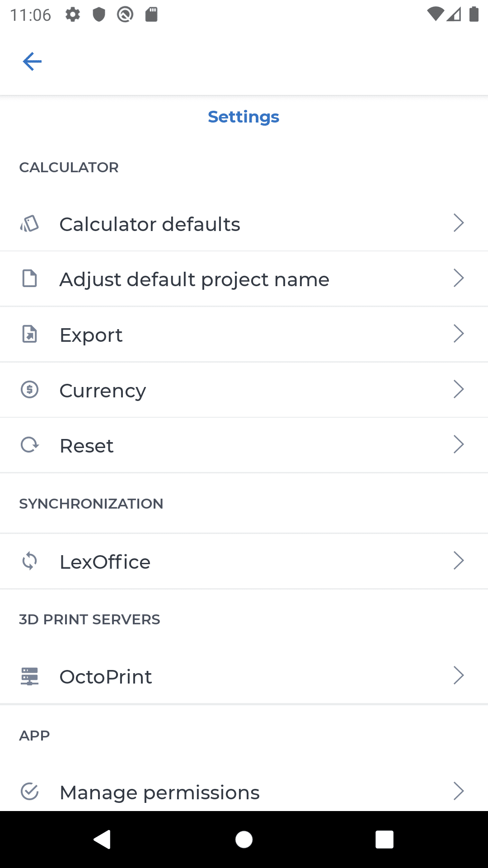Select Adjust default project name
The width and height of the screenshot is (488, 868).
pyautogui.click(x=194, y=279)
